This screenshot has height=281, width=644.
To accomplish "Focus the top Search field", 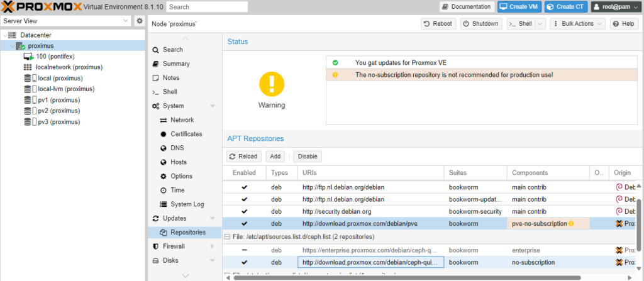I will 208,7.
